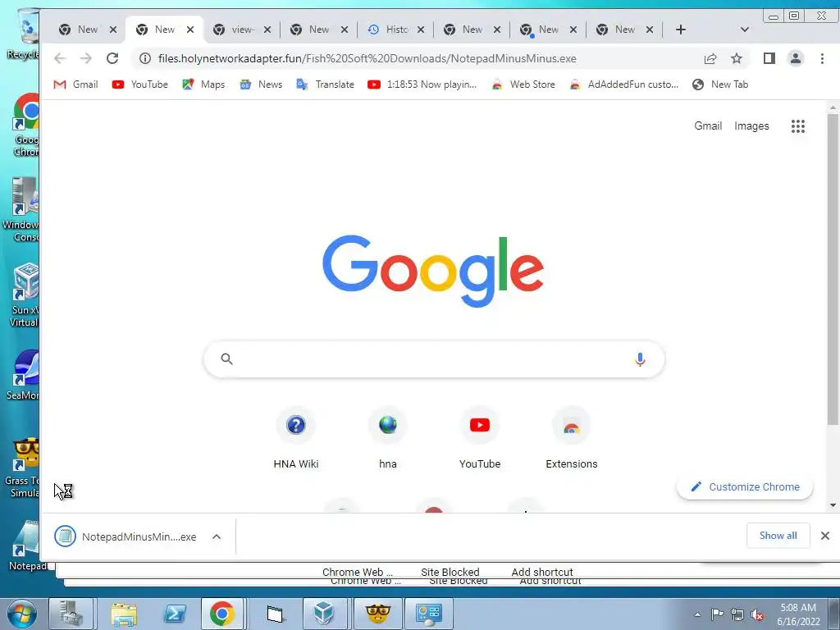Screen dimensions: 840x630
Task: Expand NotepadMinusMinus download options arrow
Action: [x=217, y=536]
